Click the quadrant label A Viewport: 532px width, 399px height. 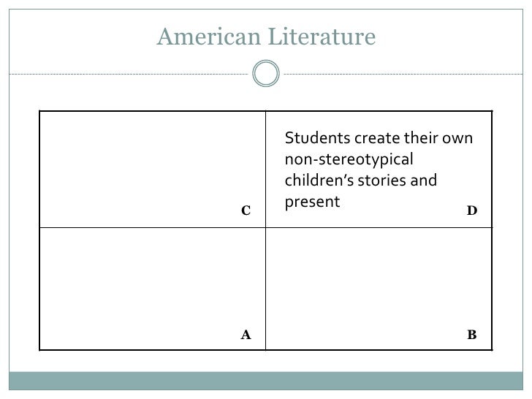coord(246,335)
